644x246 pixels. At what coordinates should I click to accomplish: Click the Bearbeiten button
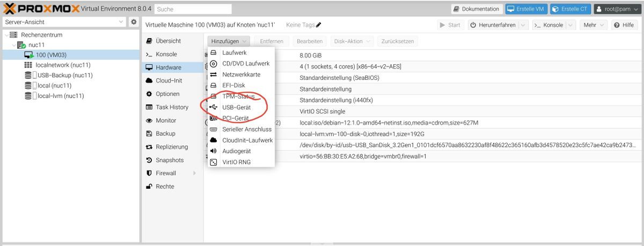[310, 41]
